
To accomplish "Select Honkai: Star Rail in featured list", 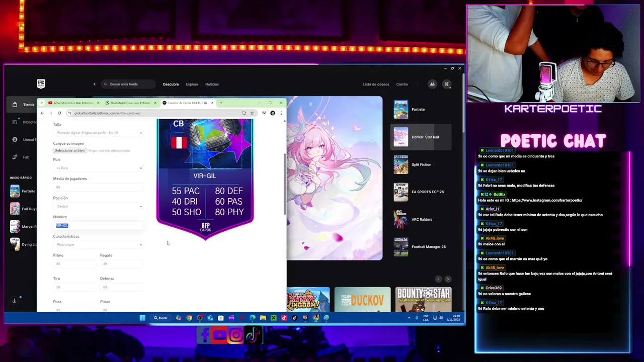I will click(x=421, y=137).
